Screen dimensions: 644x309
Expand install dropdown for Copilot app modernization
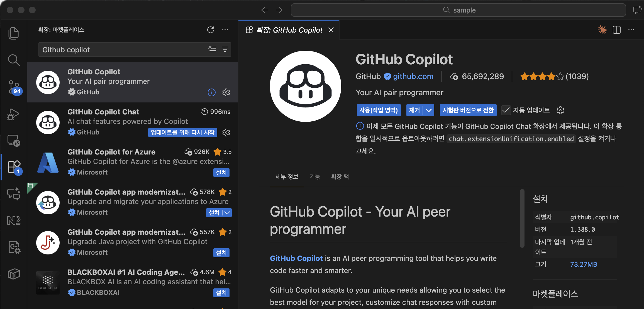(228, 213)
